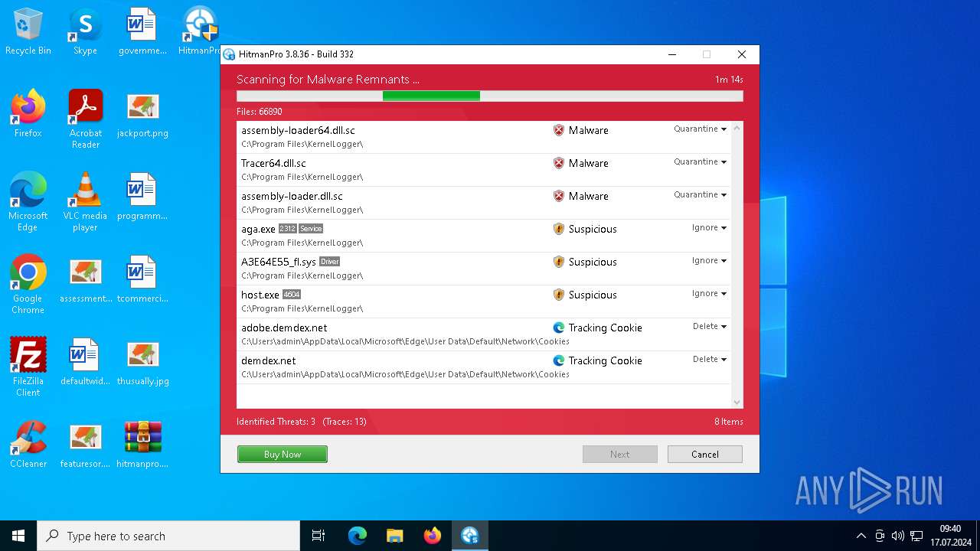Viewport: 980px width, 551px height.
Task: Click the taskbar search box
Action: pyautogui.click(x=168, y=536)
